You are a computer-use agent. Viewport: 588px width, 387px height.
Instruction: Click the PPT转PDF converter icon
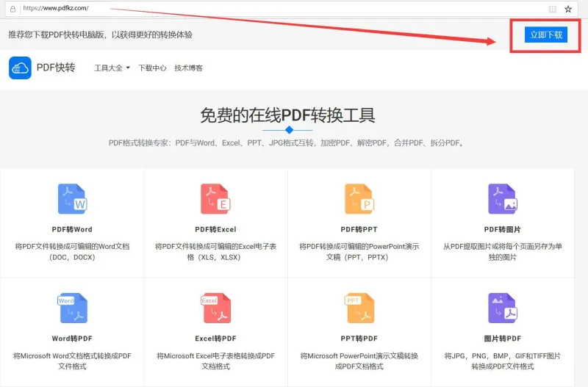pyautogui.click(x=359, y=308)
